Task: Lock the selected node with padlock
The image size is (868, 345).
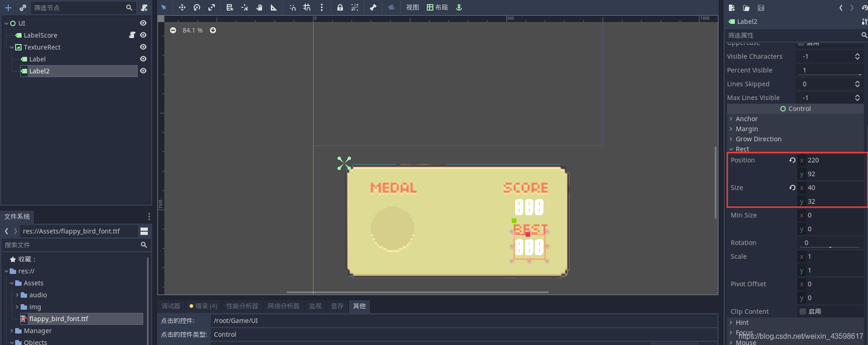Action: (x=340, y=7)
